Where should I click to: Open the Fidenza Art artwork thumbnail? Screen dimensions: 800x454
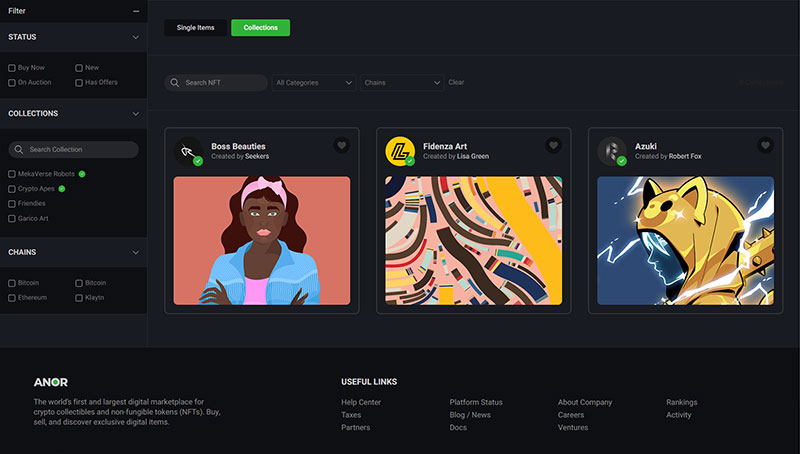coord(473,241)
